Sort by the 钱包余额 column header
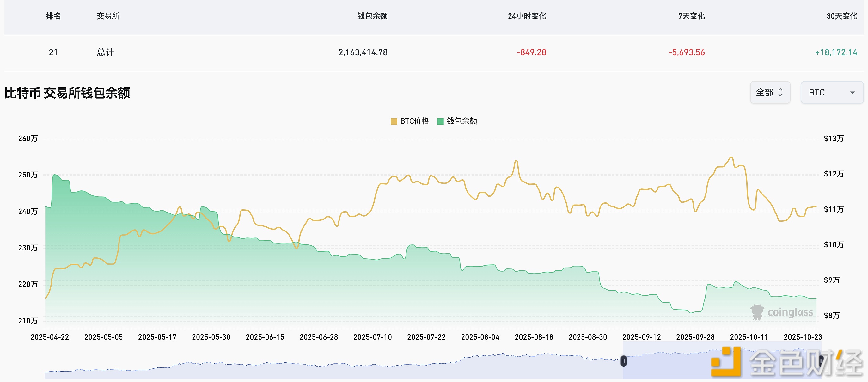 [372, 16]
